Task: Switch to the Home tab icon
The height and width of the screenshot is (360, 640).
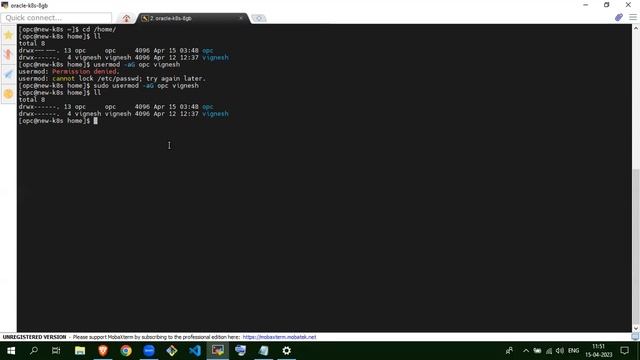Action: pyautogui.click(x=126, y=18)
